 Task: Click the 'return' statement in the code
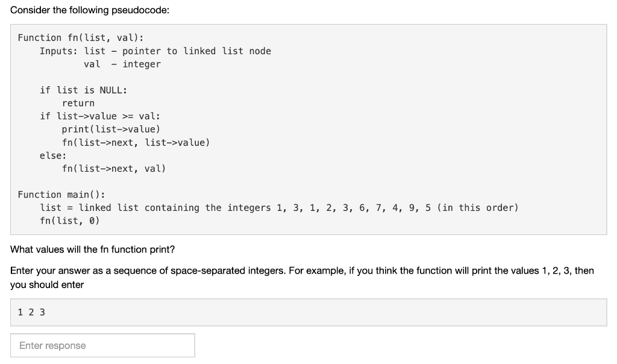click(x=78, y=103)
